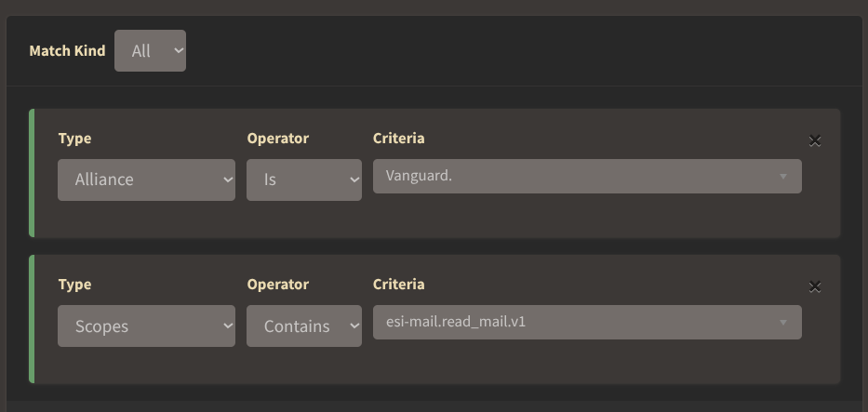Image resolution: width=868 pixels, height=412 pixels.
Task: Click the Type label above Scopes
Action: pyautogui.click(x=74, y=285)
